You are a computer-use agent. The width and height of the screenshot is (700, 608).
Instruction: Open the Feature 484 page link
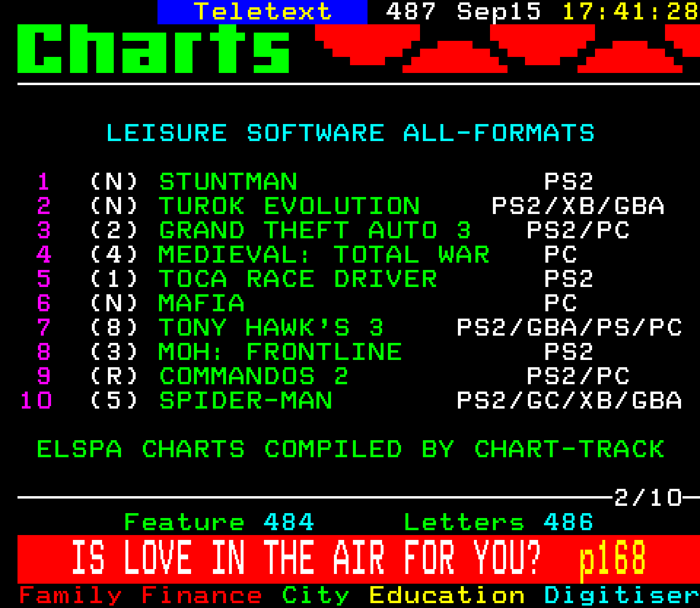tap(219, 522)
